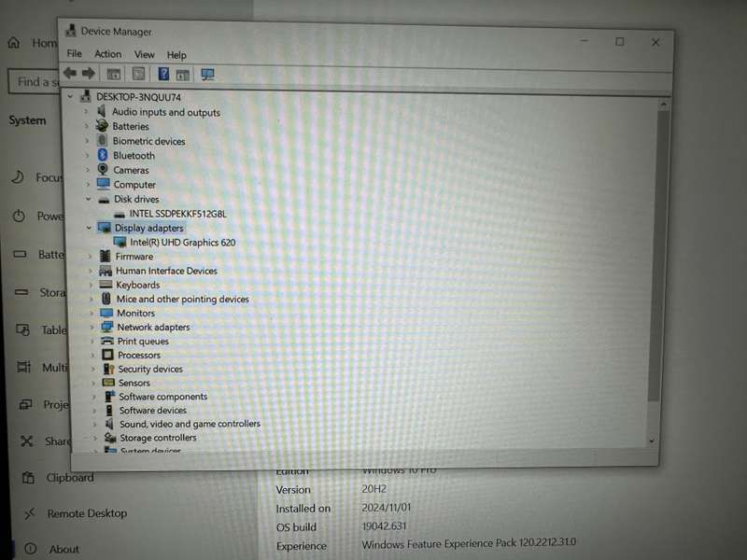
Task: Click the Processors category icon
Action: pos(108,355)
